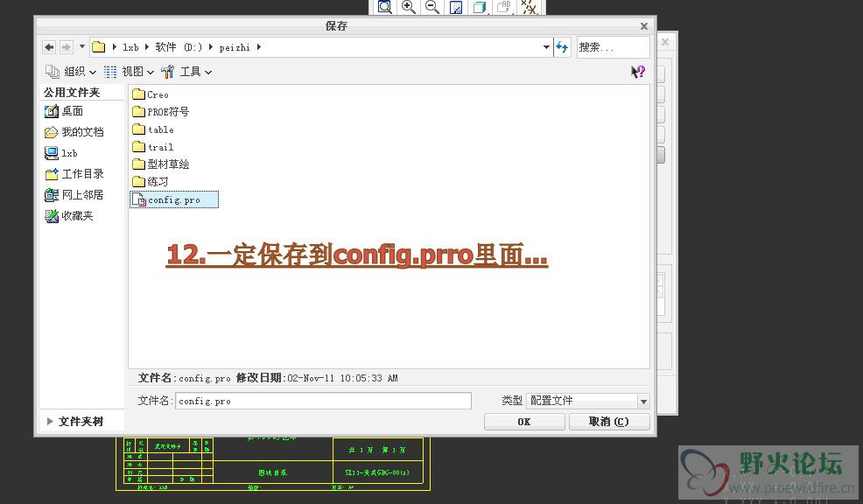Select the Creo folder
Viewport: 863px width, 504px height.
point(151,94)
